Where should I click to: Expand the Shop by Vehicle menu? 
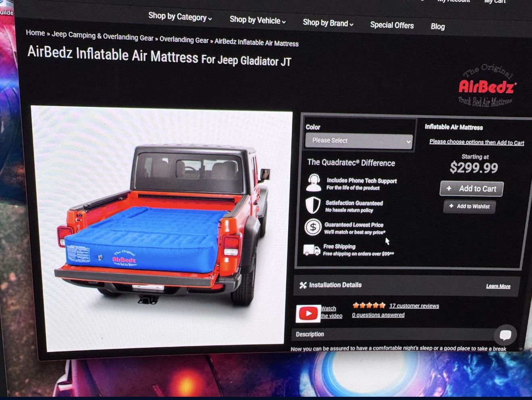tap(258, 20)
